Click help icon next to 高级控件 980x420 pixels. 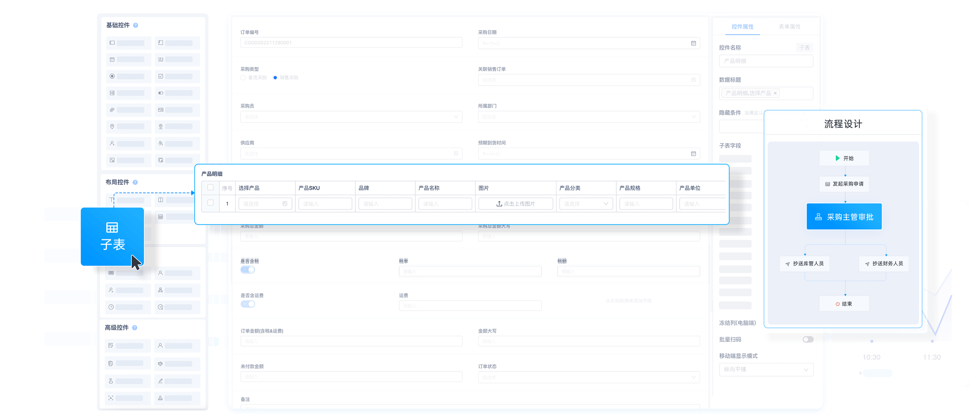[x=135, y=328]
